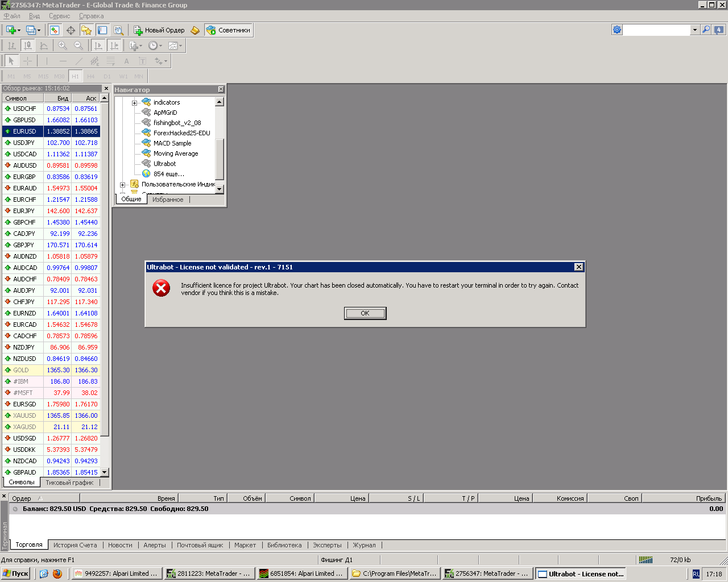
Task: Open the gear settings icon beside search
Action: (617, 30)
